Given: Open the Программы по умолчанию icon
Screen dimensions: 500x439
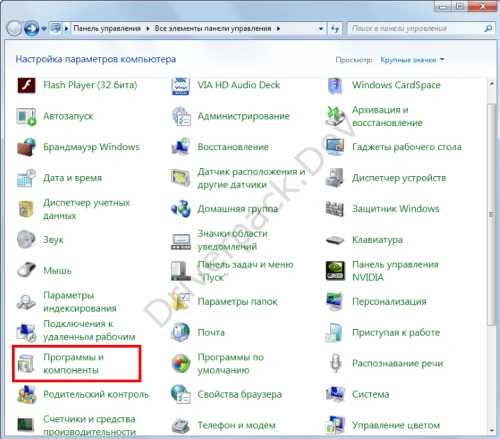Looking at the screenshot, I should 181,363.
